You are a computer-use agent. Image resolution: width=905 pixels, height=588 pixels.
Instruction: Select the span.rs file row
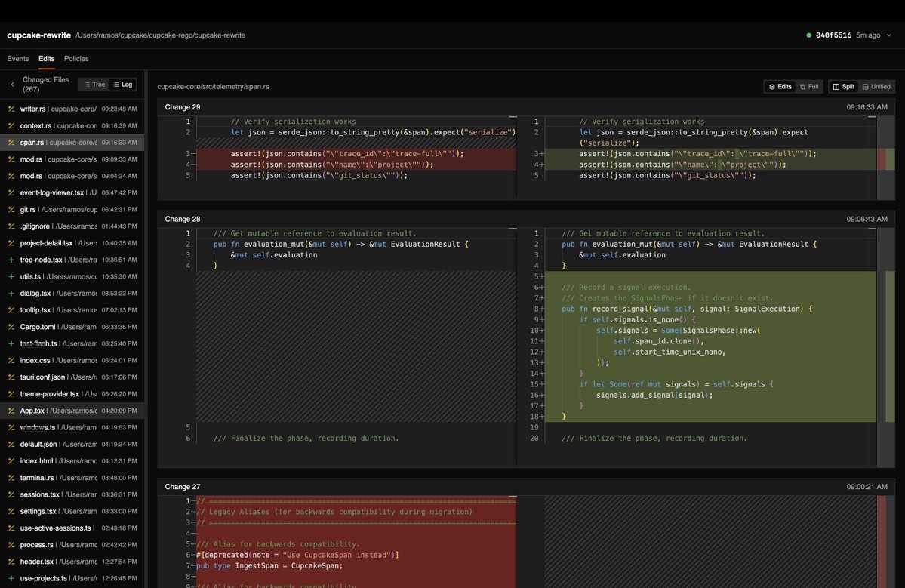pyautogui.click(x=72, y=143)
